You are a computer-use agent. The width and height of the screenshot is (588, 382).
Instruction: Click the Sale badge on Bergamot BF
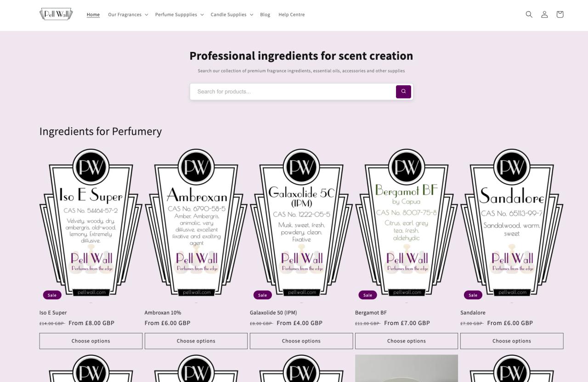click(x=367, y=295)
